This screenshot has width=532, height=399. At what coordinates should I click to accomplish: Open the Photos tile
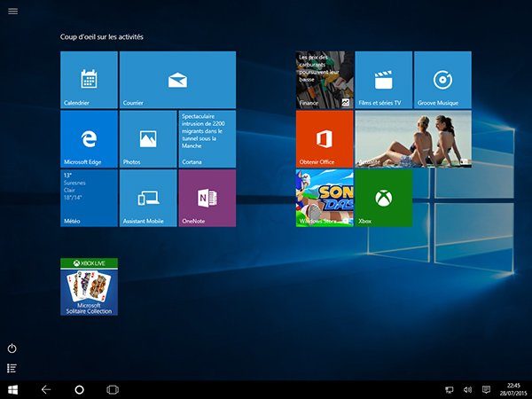pyautogui.click(x=148, y=139)
